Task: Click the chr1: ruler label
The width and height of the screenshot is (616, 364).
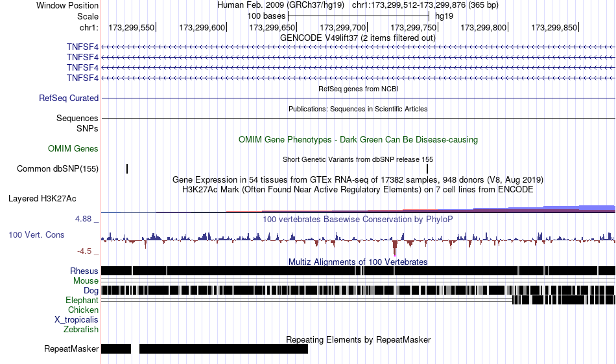Action: tap(89, 27)
